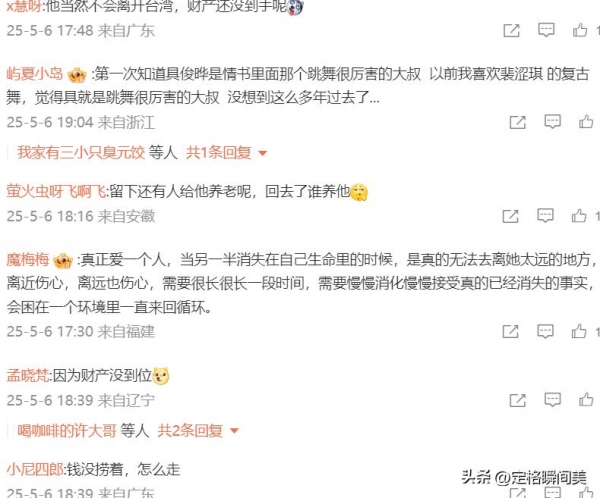Like the 魔梅梅 comment from 福建
600x498 pixels.
pos(579,331)
